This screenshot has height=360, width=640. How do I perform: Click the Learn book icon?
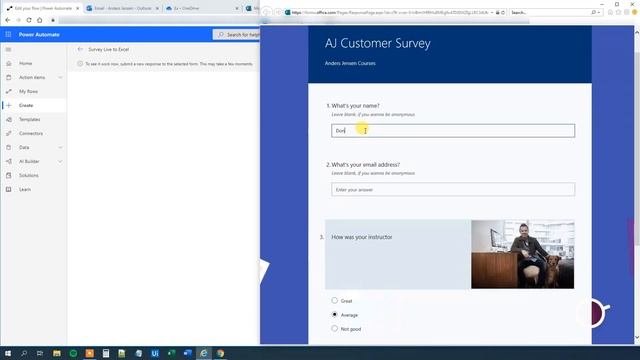(x=9, y=189)
